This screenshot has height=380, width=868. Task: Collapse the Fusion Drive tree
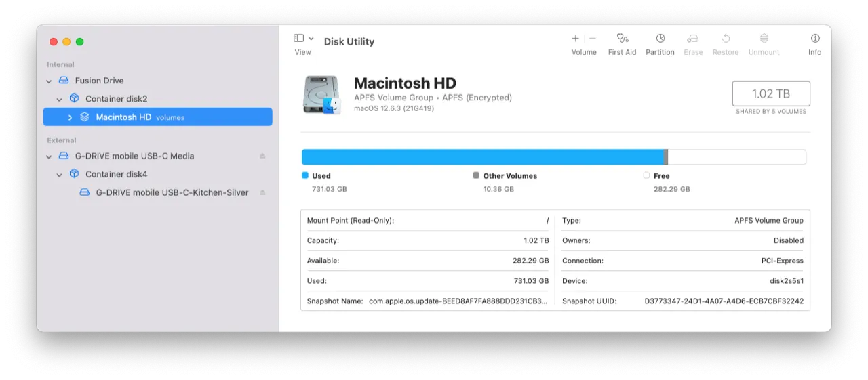49,81
